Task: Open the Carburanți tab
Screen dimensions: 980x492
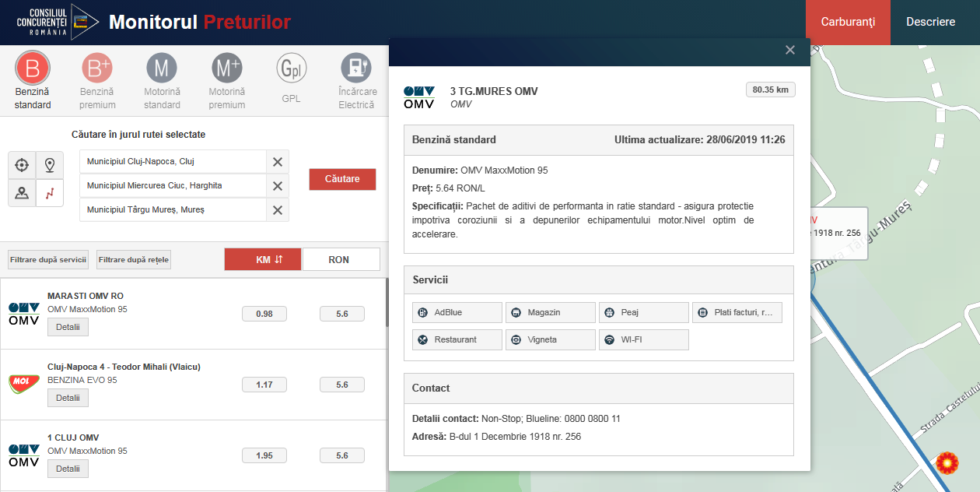Action: tap(848, 22)
